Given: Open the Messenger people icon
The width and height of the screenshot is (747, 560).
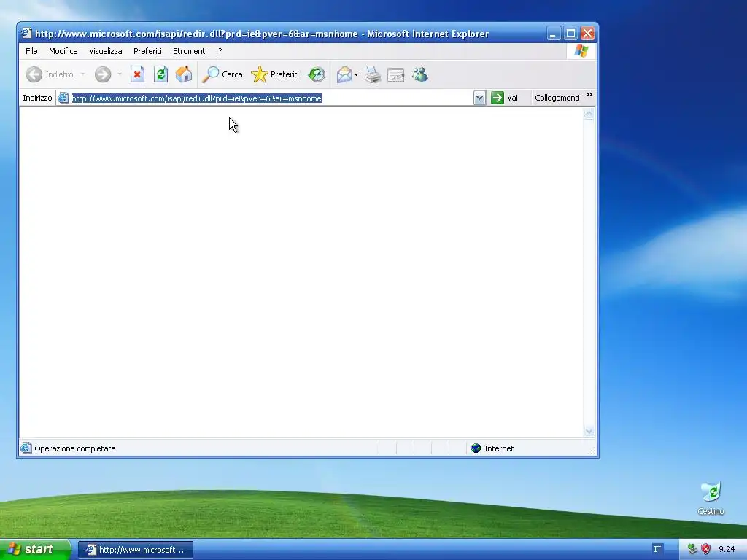Looking at the screenshot, I should tap(419, 74).
